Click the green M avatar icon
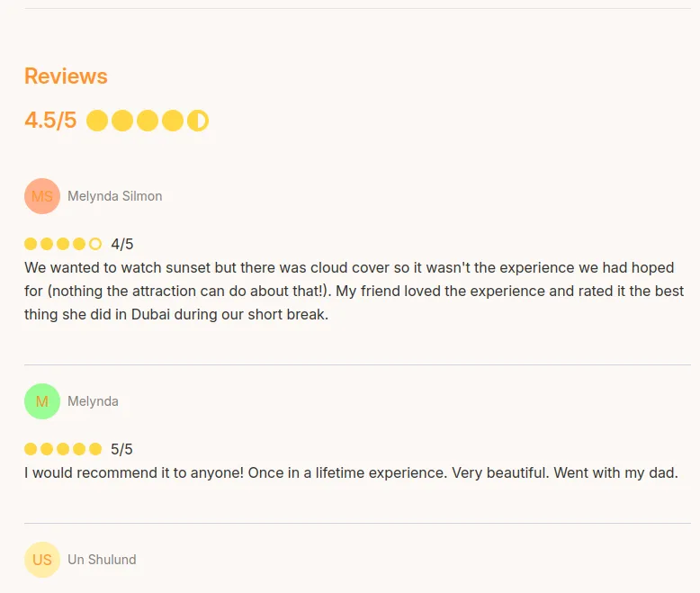Image resolution: width=700 pixels, height=593 pixels. [42, 401]
